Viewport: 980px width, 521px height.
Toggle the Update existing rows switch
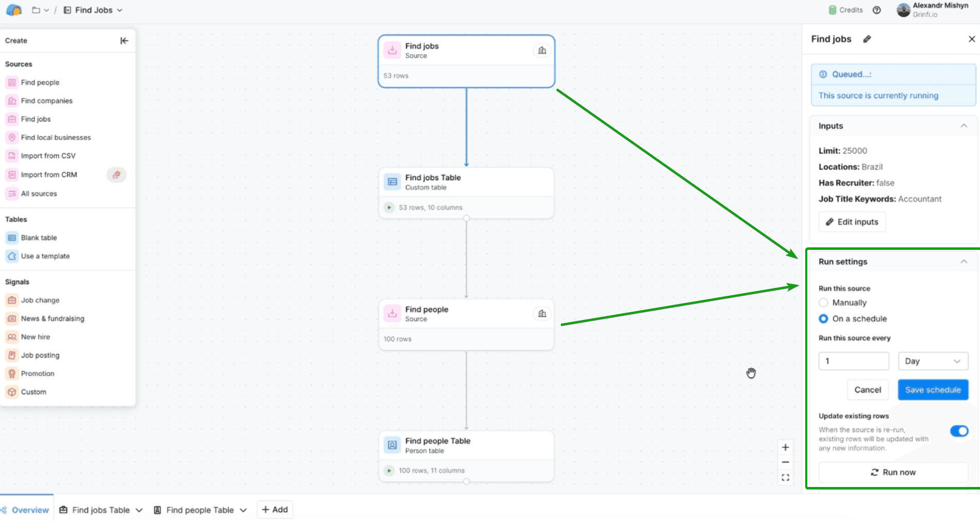coord(959,431)
